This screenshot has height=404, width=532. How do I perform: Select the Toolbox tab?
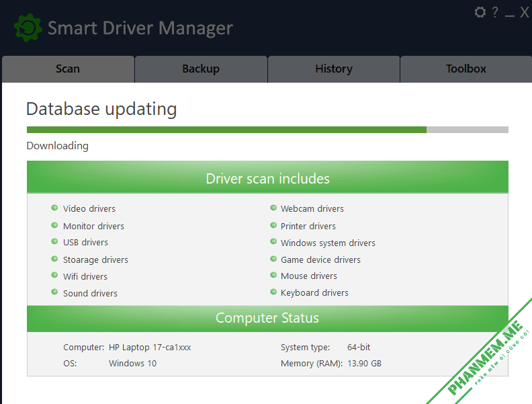466,69
